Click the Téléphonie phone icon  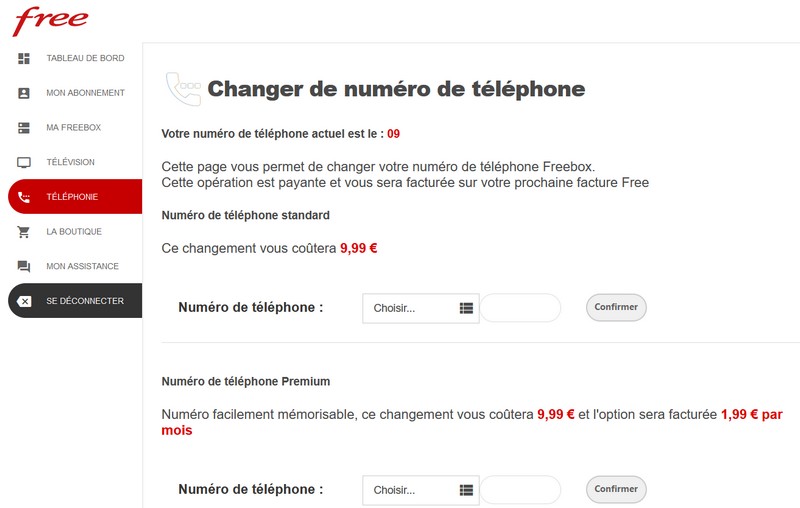24,197
